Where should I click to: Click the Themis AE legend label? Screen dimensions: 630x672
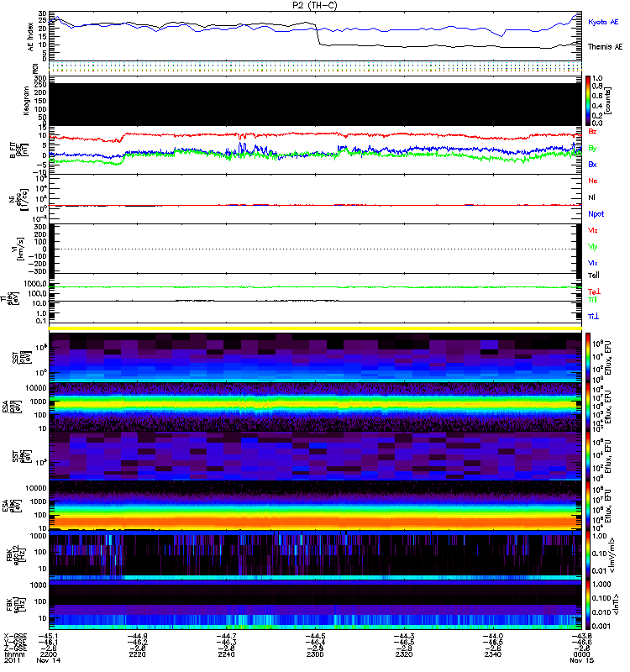click(605, 47)
